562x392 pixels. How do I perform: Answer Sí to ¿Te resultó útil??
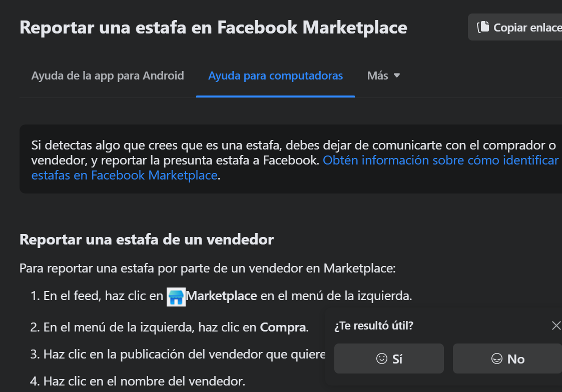point(389,358)
